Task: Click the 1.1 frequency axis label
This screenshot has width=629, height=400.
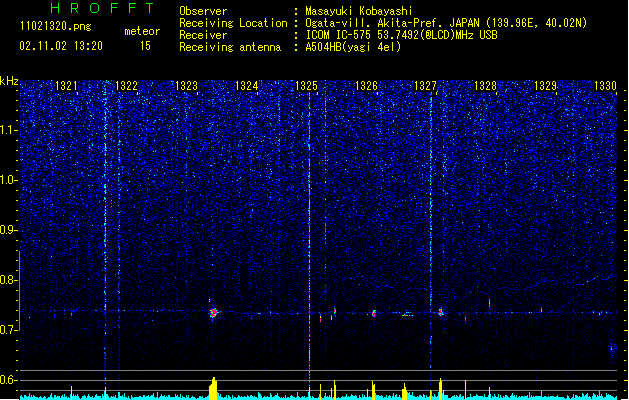Action: [9, 130]
